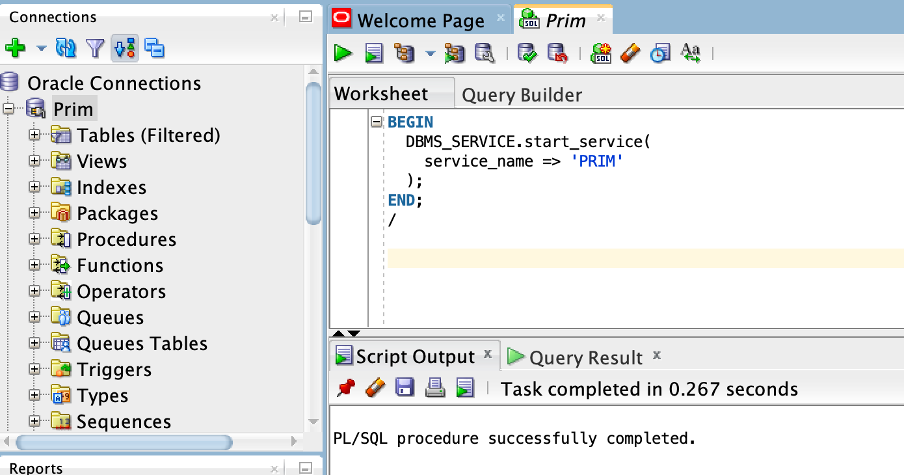Close the Query Result tab
Viewport: 904px width, 476px height.
656,354
